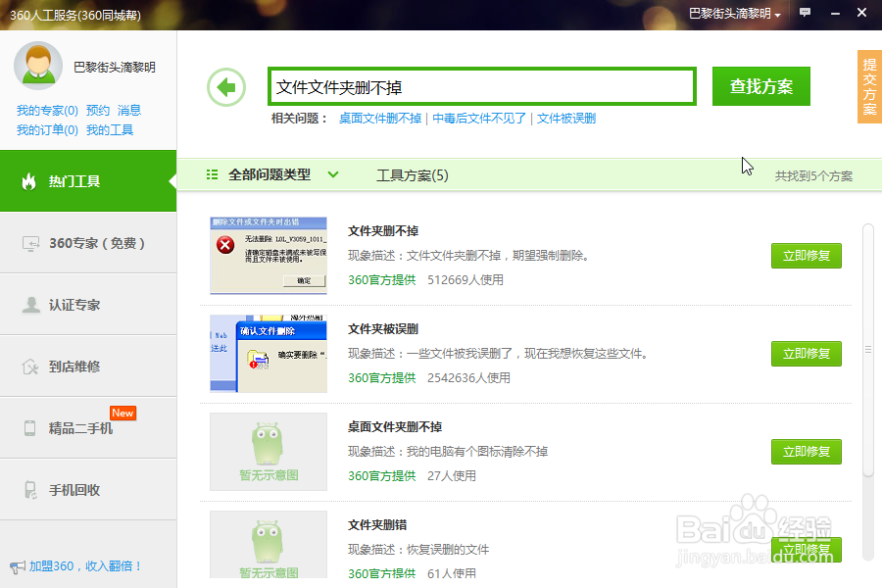Click related question 中毒后文件不见了
Viewport: 882px width, 588px height.
pos(479,119)
